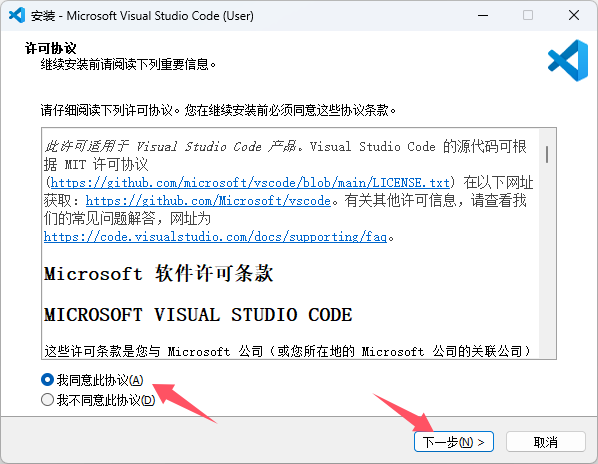Click 下一步(N) to continue installation

coord(454,442)
